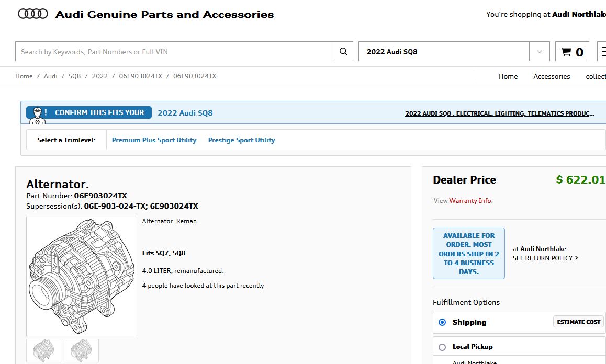Click the 2022 Audi SQ8 fitment link
606x364 pixels.
pos(185,113)
